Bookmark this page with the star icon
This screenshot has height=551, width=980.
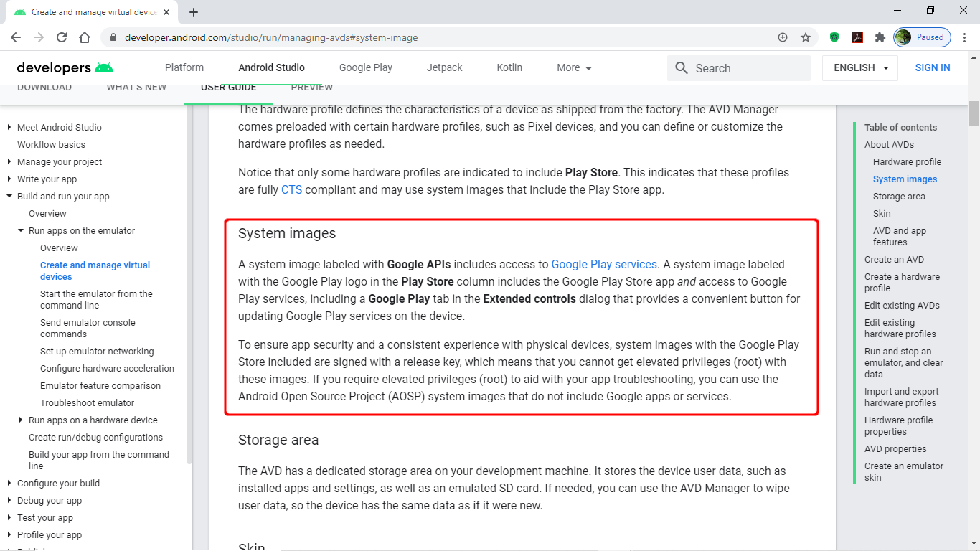[806, 37]
